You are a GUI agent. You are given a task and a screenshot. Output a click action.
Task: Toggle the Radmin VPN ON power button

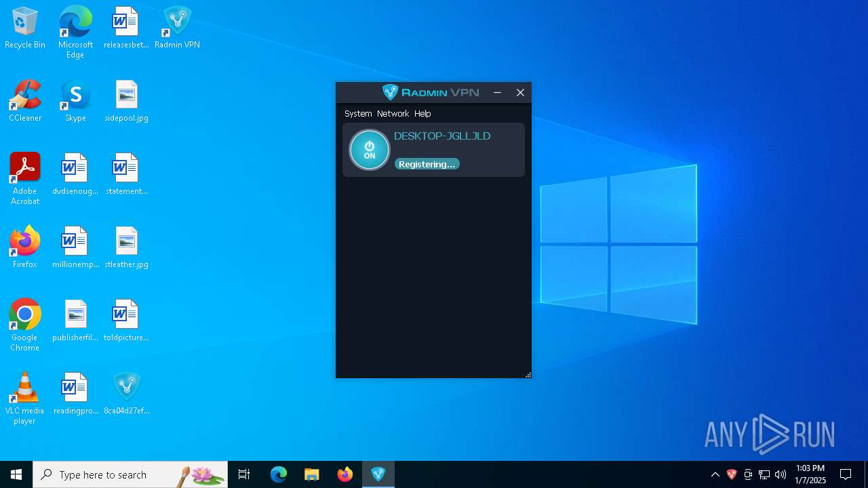click(370, 150)
